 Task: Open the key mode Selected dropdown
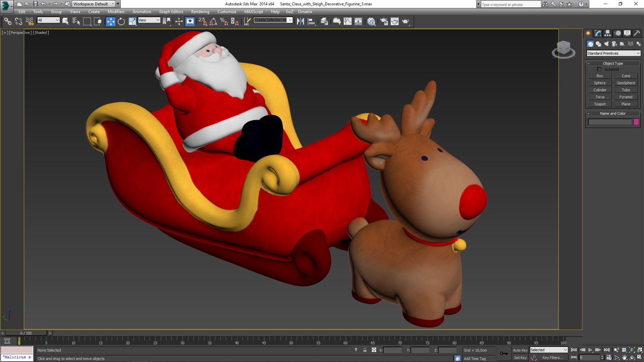(549, 350)
